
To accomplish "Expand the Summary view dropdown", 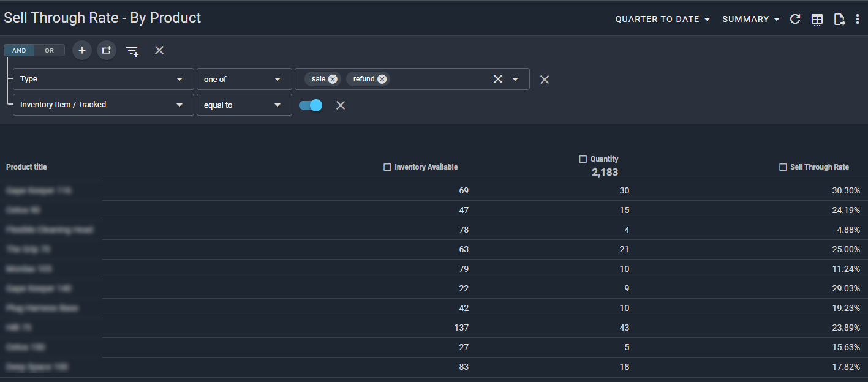I will (751, 20).
